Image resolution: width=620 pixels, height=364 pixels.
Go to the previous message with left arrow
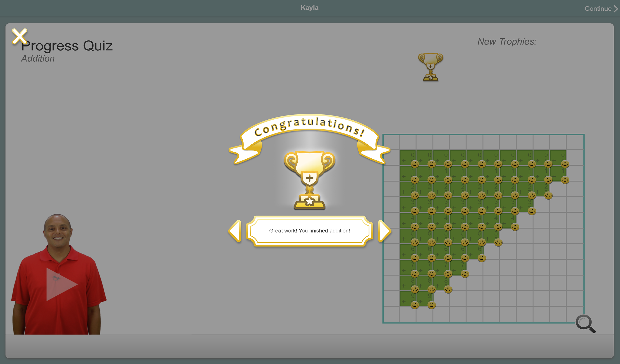point(235,231)
